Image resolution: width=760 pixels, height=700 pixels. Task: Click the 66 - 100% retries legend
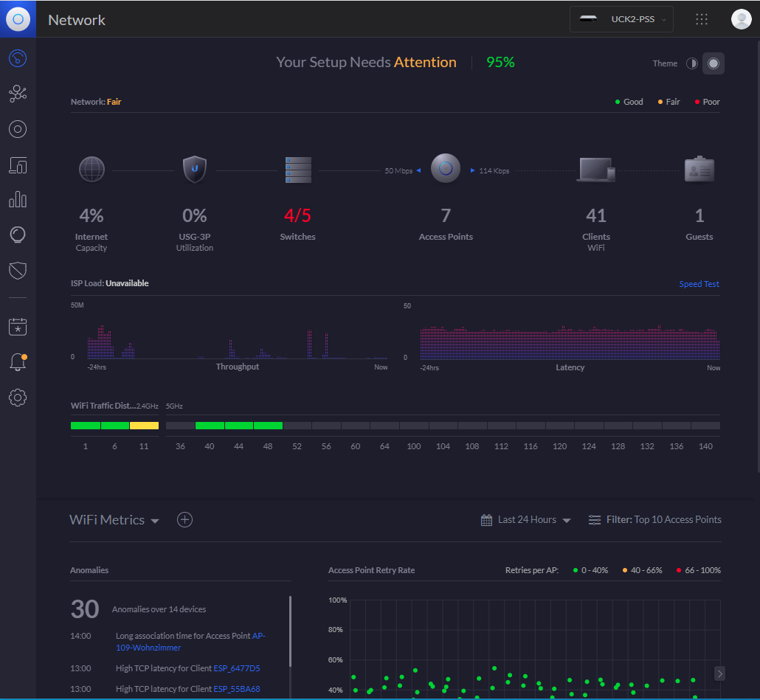tap(699, 570)
